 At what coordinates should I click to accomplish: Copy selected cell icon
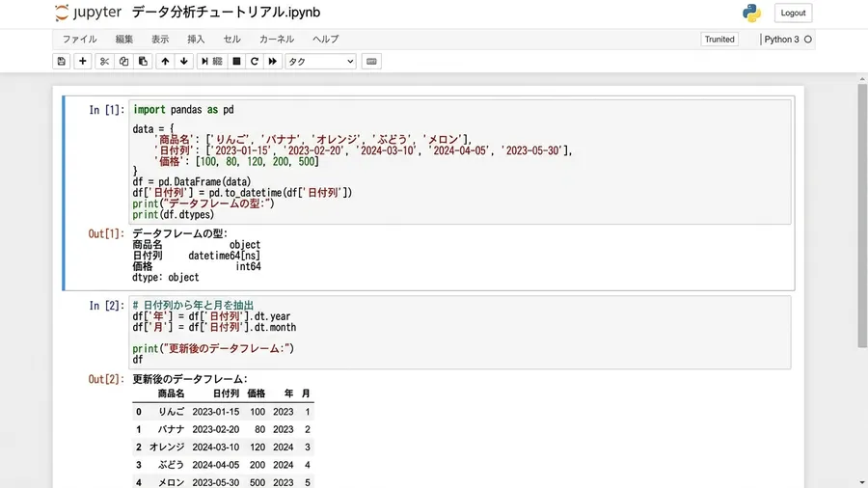tap(123, 62)
